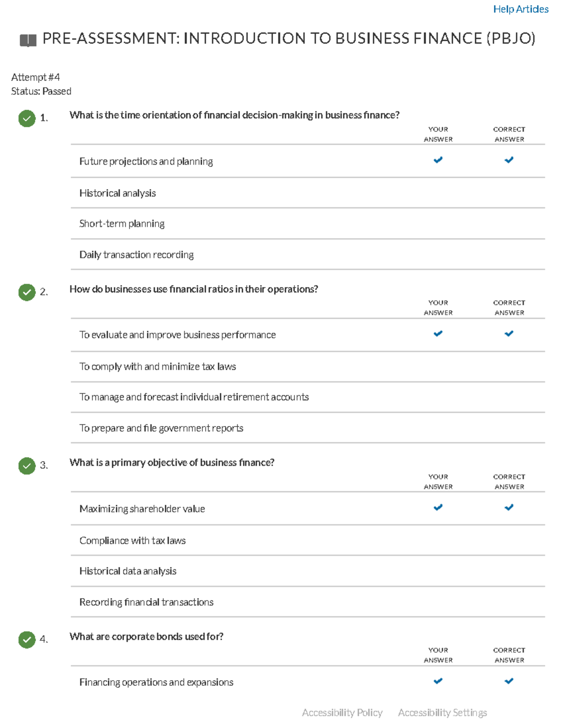Click the green check icon for question 3
This screenshot has height=728, width=563.
click(x=27, y=466)
